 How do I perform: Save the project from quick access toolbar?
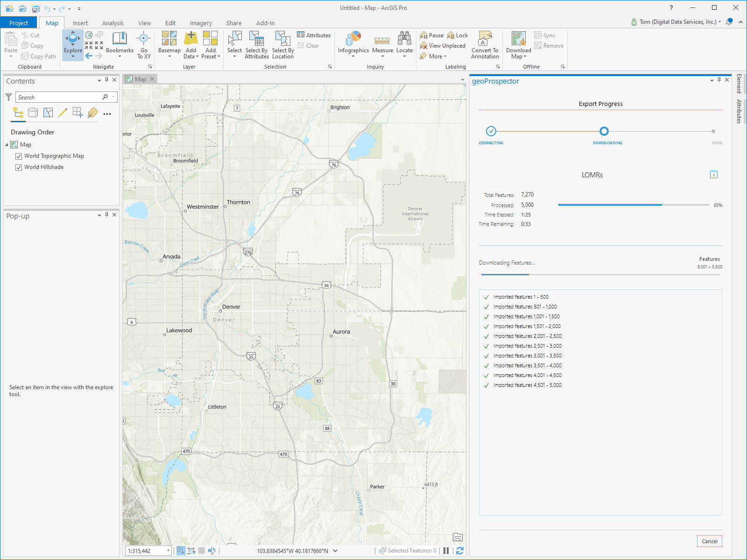pos(36,8)
